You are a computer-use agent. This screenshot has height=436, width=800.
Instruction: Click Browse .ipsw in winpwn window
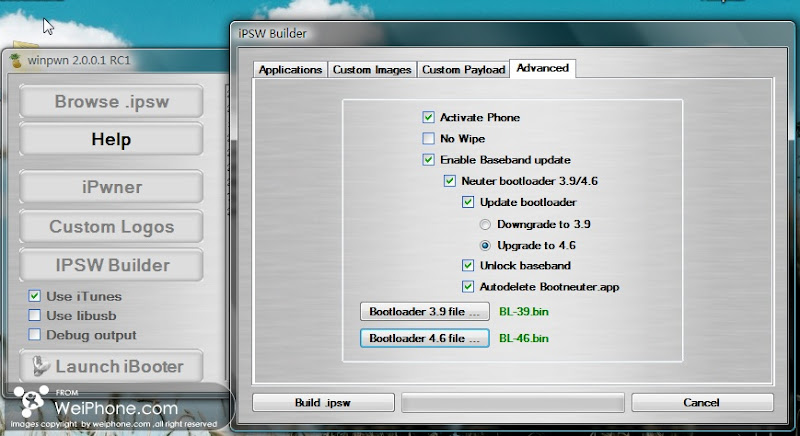(x=111, y=101)
